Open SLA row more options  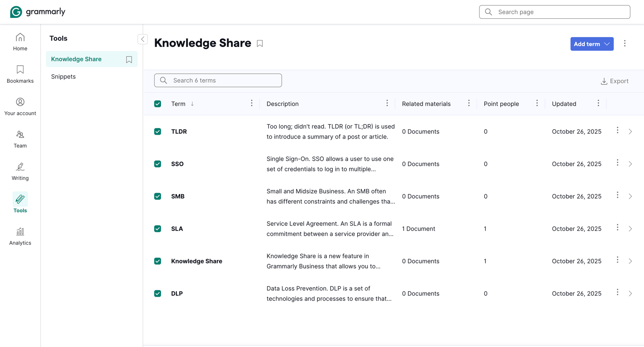point(618,228)
